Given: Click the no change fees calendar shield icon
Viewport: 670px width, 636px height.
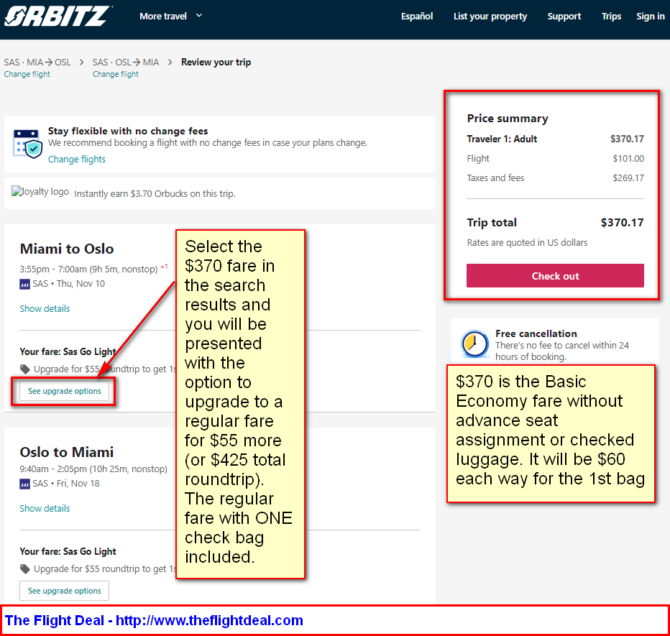Looking at the screenshot, I should click(x=28, y=144).
